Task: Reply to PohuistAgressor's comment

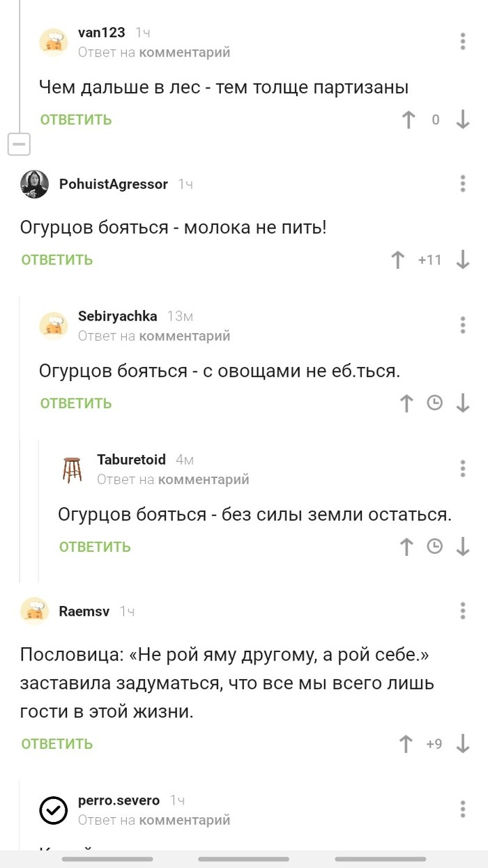Action: coord(57,260)
